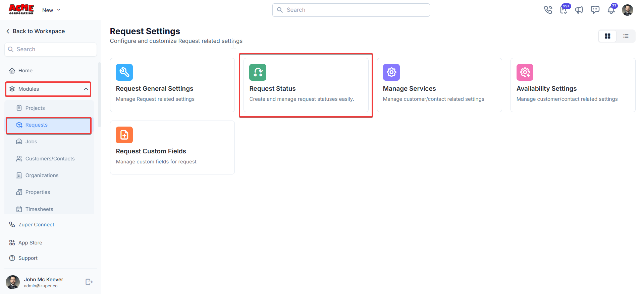Open the Request Status card
This screenshot has height=294, width=644.
(306, 85)
